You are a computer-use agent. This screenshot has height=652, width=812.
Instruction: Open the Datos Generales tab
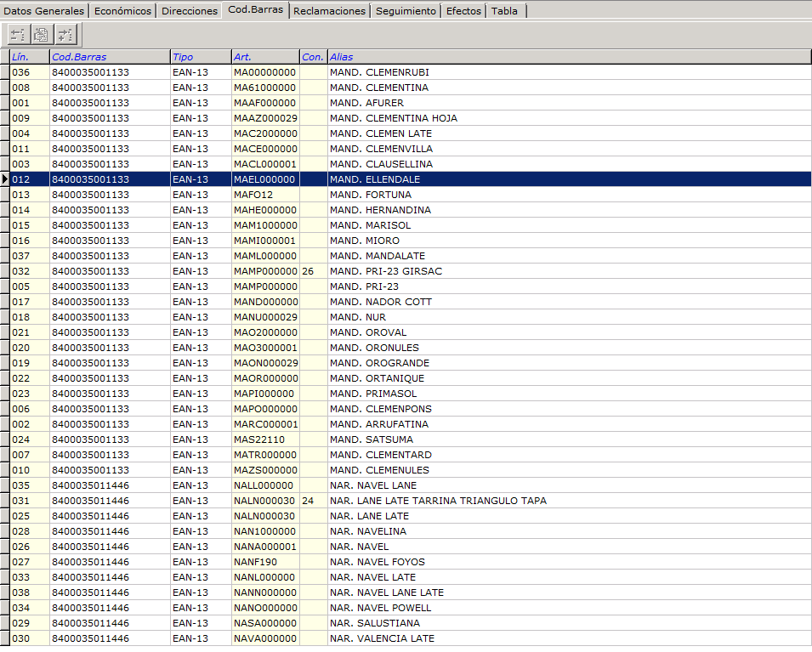pyautogui.click(x=44, y=11)
